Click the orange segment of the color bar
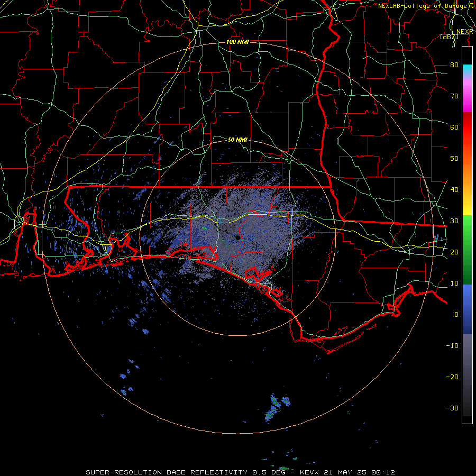This screenshot has width=476, height=476. click(x=467, y=170)
